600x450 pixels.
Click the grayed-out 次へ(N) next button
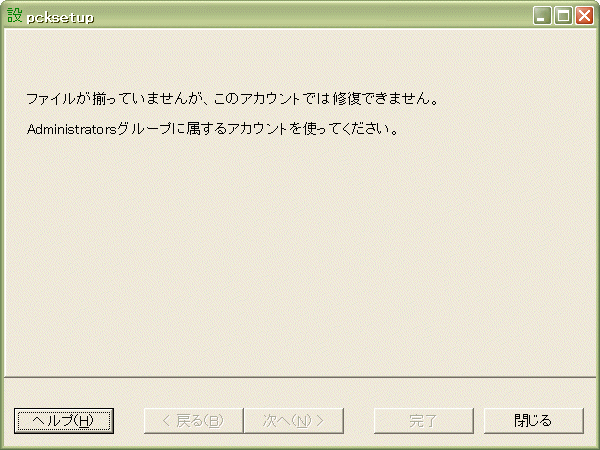(x=294, y=421)
